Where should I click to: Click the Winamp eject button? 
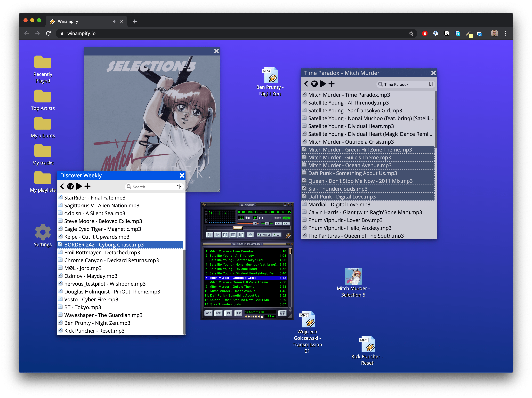coord(250,235)
